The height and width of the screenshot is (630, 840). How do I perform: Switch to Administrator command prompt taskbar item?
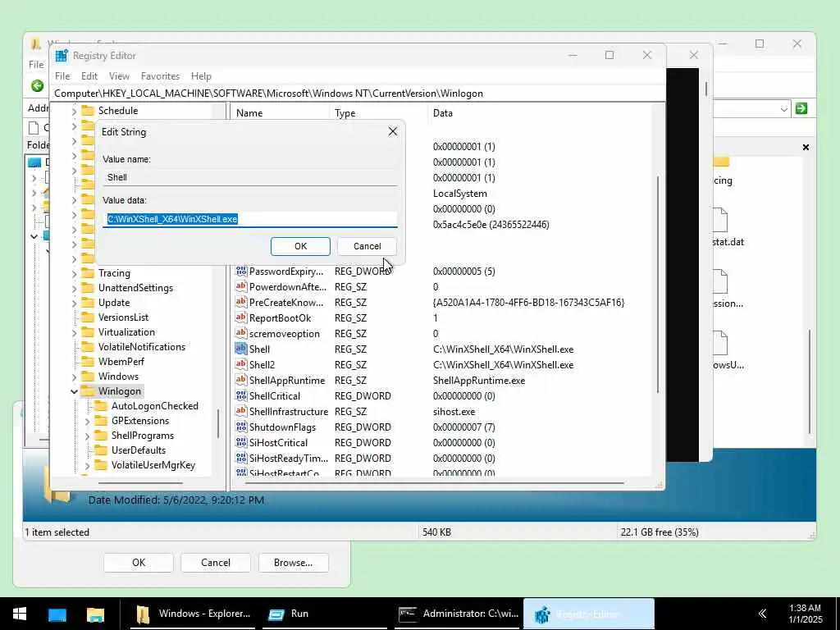click(x=456, y=614)
